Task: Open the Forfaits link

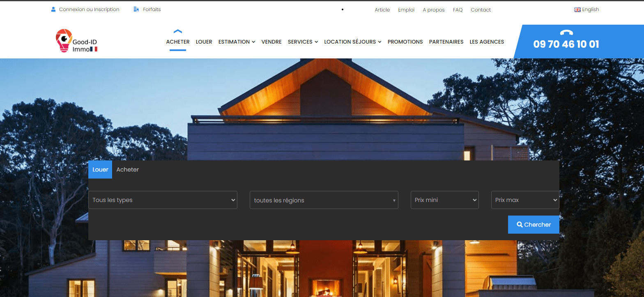Action: pyautogui.click(x=152, y=9)
